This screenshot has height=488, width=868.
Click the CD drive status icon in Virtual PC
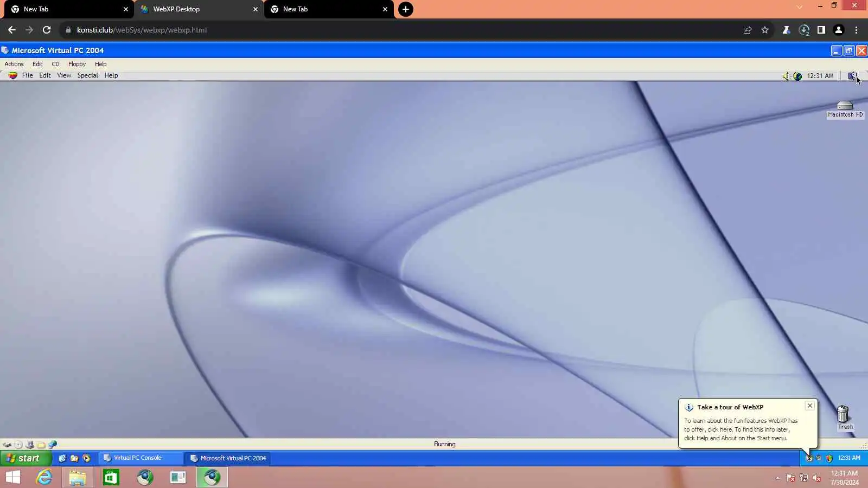click(x=18, y=445)
